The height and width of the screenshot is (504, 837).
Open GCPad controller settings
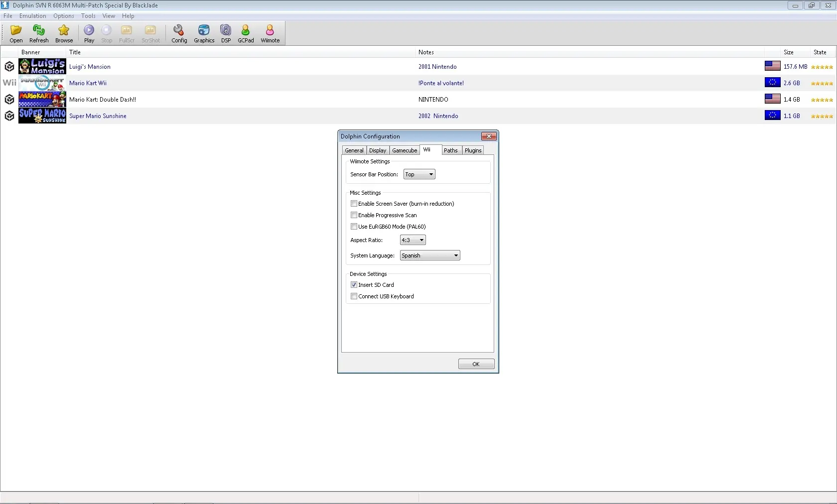click(246, 34)
